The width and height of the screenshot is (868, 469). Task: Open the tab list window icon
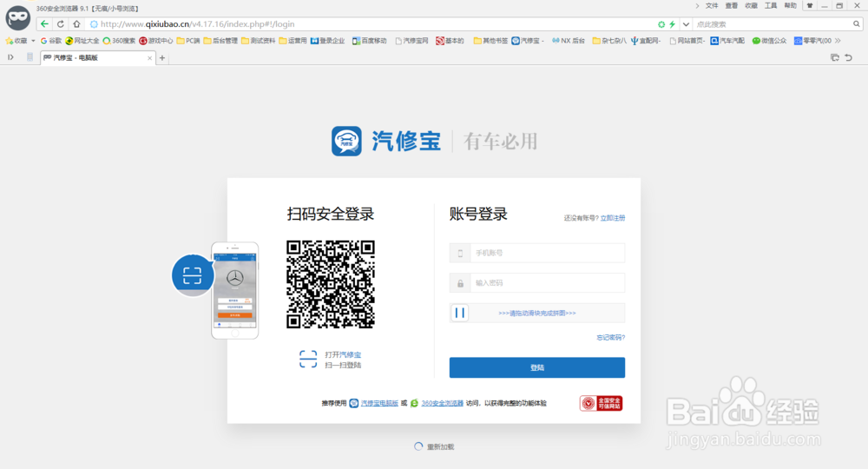(x=835, y=57)
